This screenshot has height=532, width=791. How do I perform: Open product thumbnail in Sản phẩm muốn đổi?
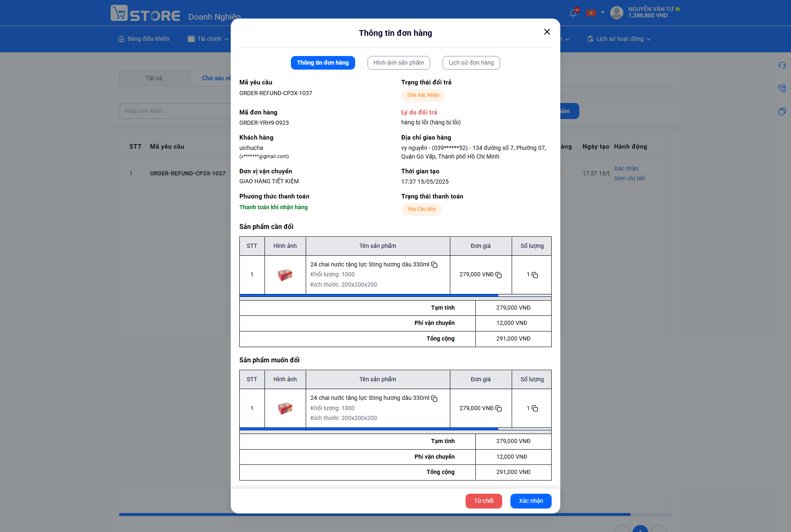click(x=285, y=408)
